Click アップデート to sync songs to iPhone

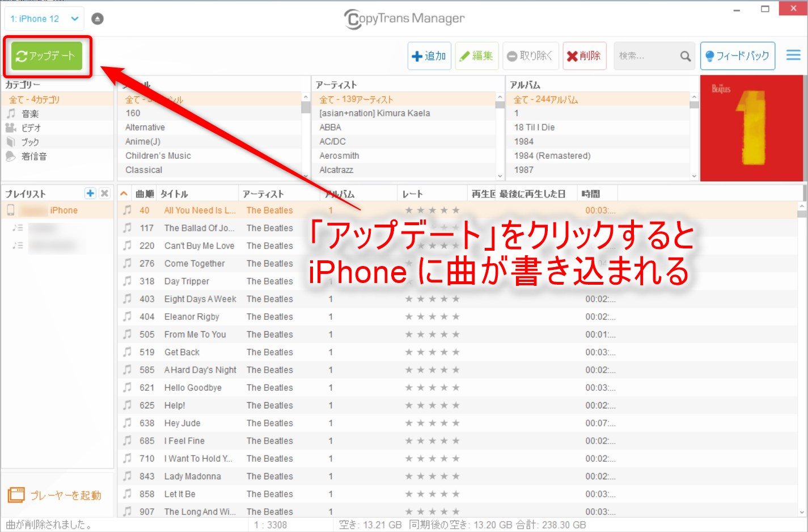click(x=46, y=56)
